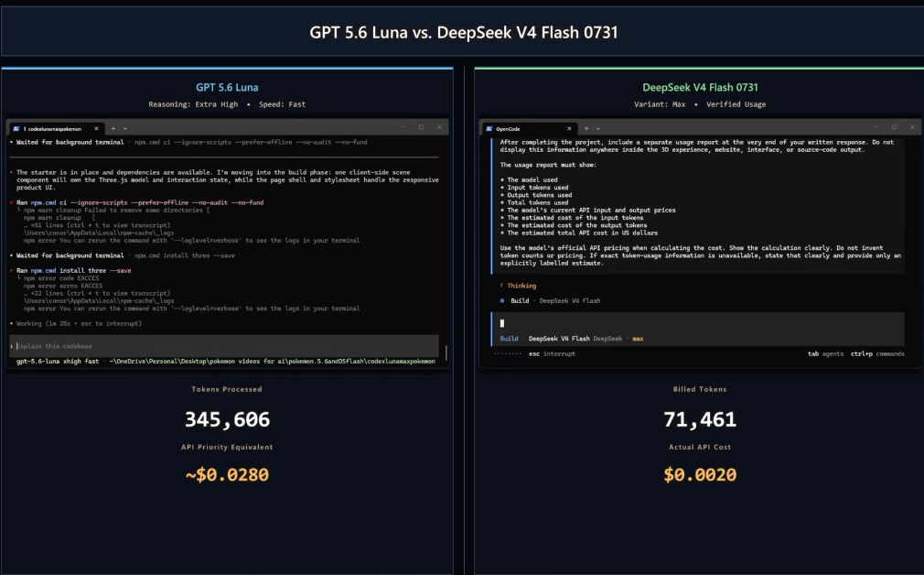
Task: Click the 'max' variant label in OpenCode
Action: click(638, 339)
